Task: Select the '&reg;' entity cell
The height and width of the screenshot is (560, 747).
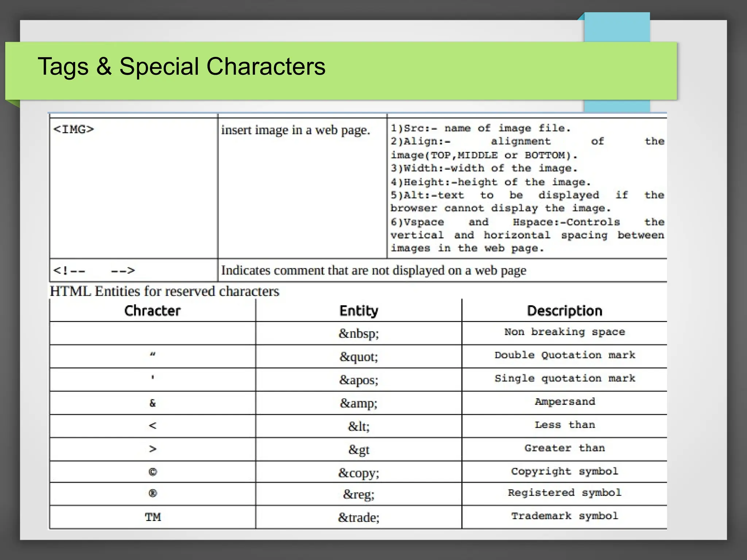Action: [x=359, y=494]
